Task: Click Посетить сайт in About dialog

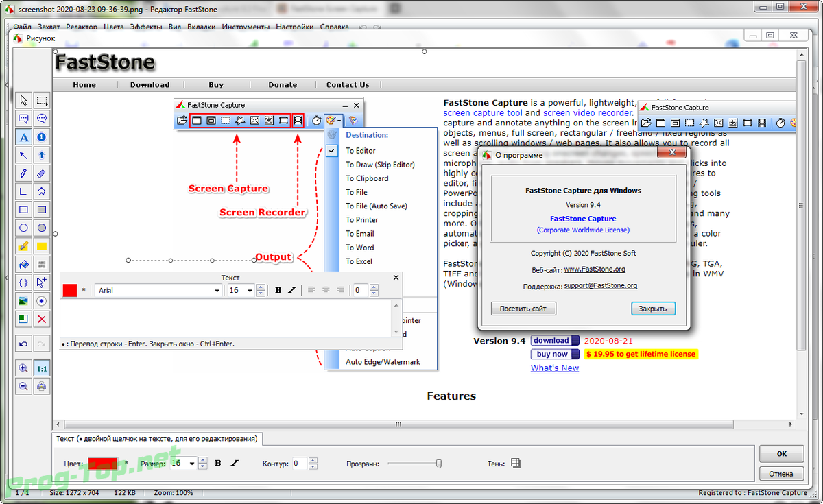Action: point(523,309)
